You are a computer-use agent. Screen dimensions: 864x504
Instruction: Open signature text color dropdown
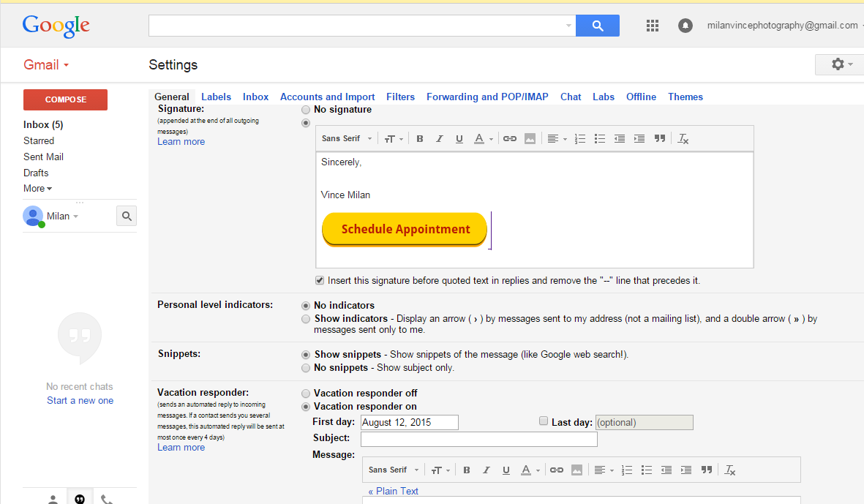pos(484,139)
